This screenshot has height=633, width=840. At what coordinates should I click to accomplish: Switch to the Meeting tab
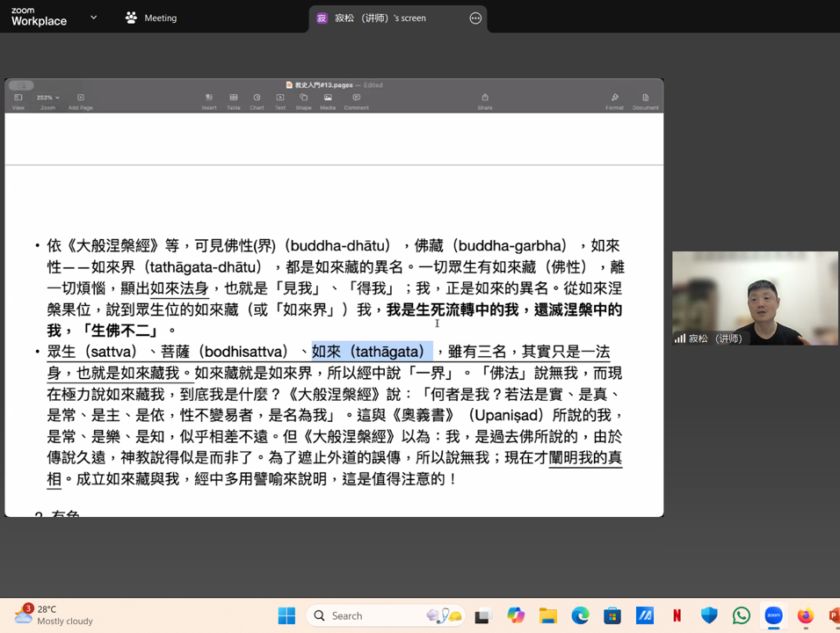pos(151,18)
